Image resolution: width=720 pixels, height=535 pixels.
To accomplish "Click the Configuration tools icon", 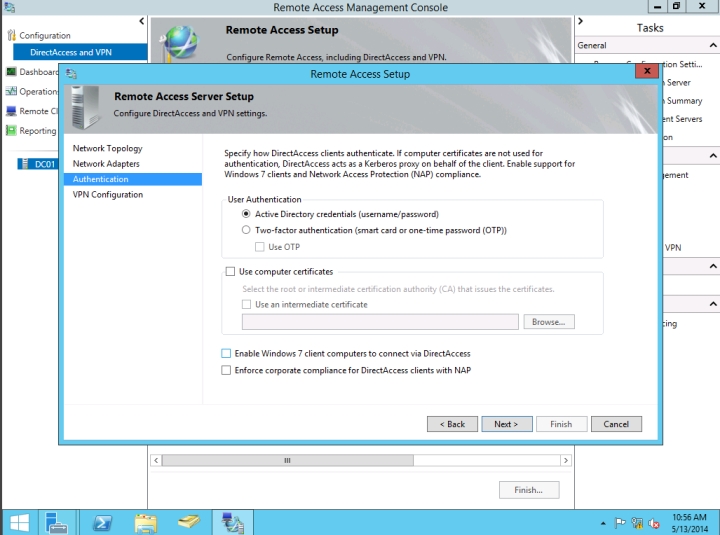I will (x=12, y=36).
